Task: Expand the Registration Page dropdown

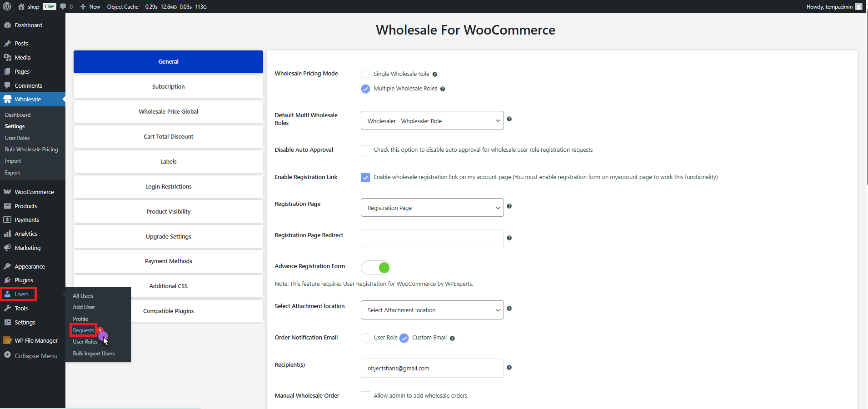Action: tap(432, 208)
